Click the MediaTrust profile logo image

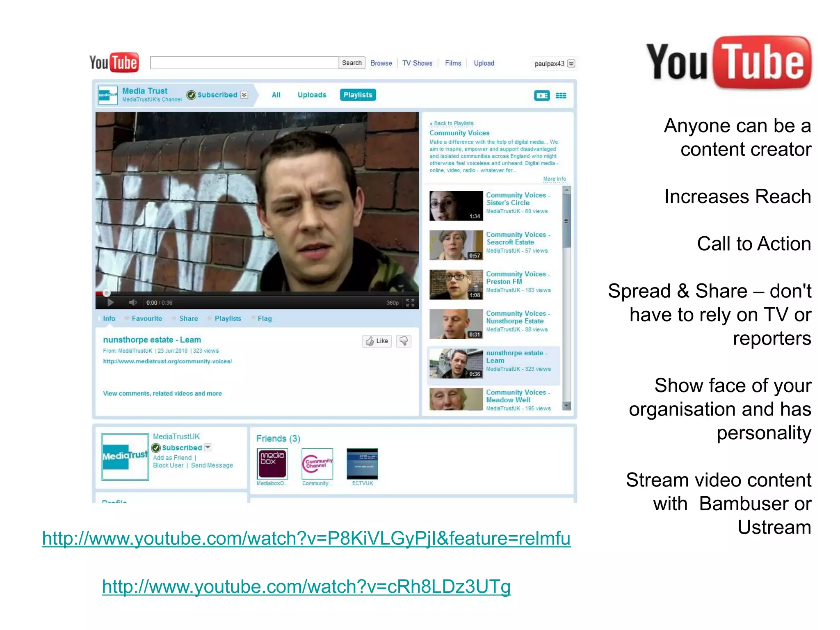125,457
